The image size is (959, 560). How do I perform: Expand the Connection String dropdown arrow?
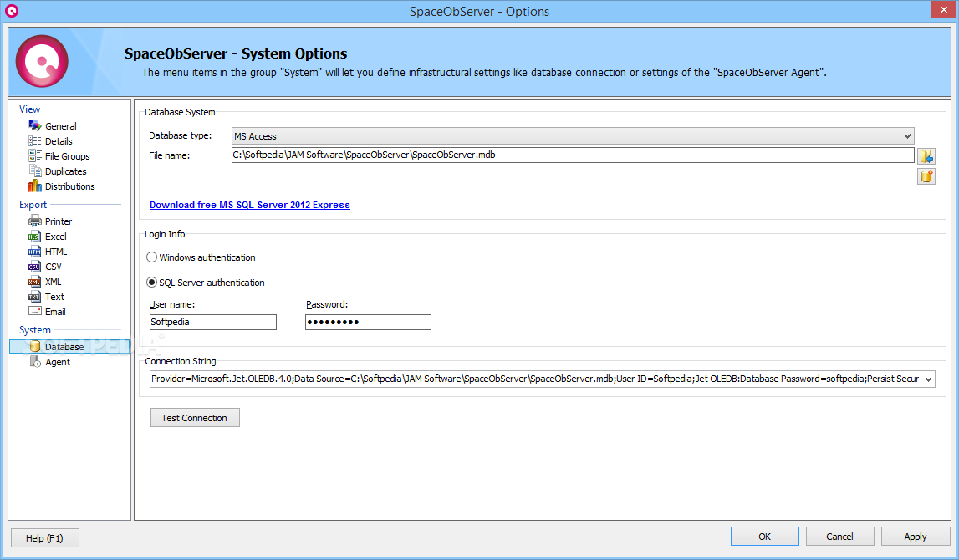tap(928, 379)
